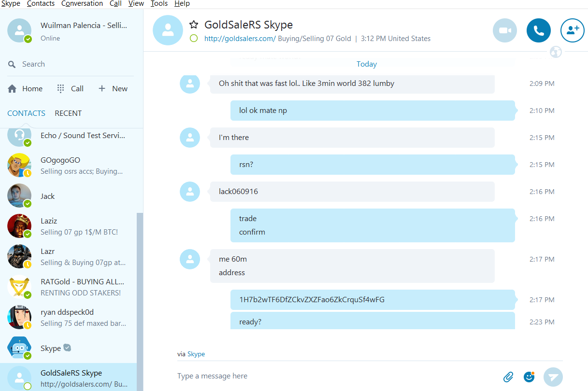The height and width of the screenshot is (391, 588).
Task: Go to Home in the sidebar
Action: point(25,89)
